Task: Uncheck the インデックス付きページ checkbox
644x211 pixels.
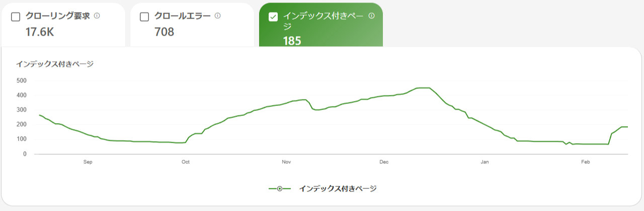Action: [x=273, y=17]
